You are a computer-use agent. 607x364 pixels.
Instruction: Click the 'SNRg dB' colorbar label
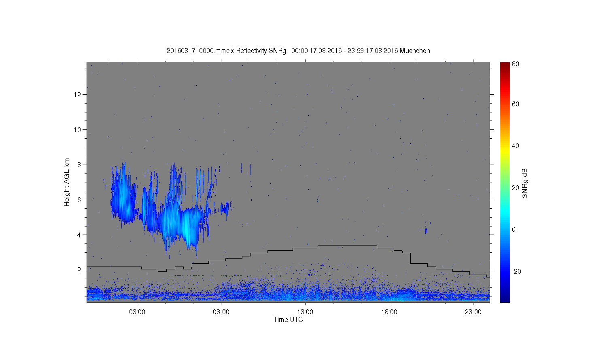[x=525, y=183]
